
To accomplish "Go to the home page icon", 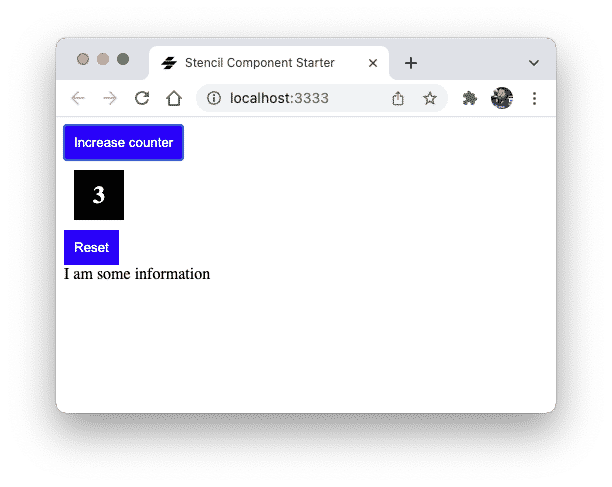I will pos(174,98).
